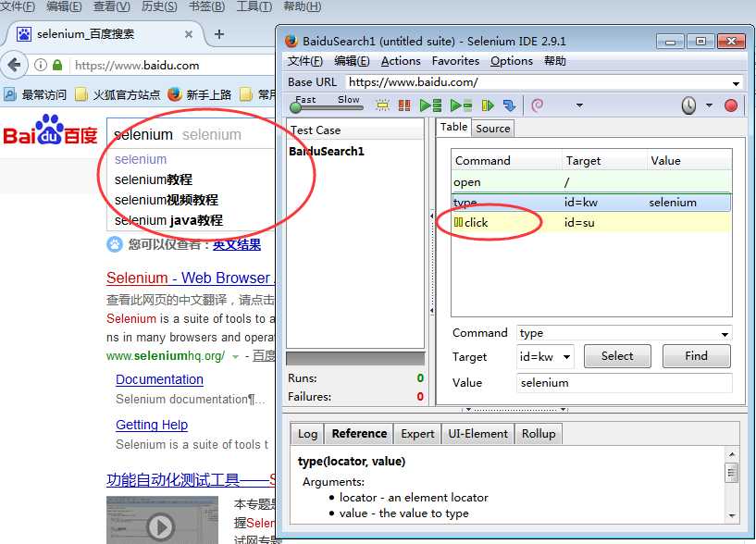Viewport: 756px width, 544px height.
Task: Switch to the Rollup tab
Action: [x=539, y=434]
